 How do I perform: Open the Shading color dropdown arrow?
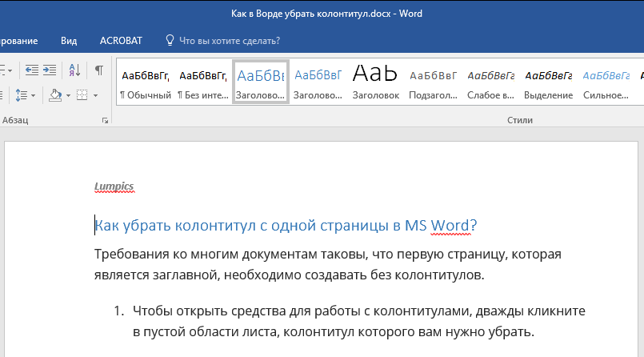[68, 95]
